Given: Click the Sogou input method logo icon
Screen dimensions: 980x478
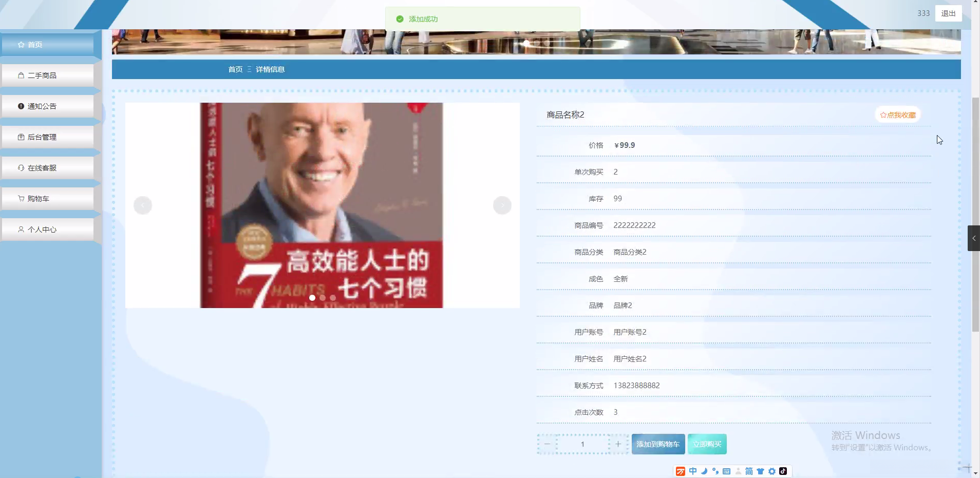Looking at the screenshot, I should (681, 471).
